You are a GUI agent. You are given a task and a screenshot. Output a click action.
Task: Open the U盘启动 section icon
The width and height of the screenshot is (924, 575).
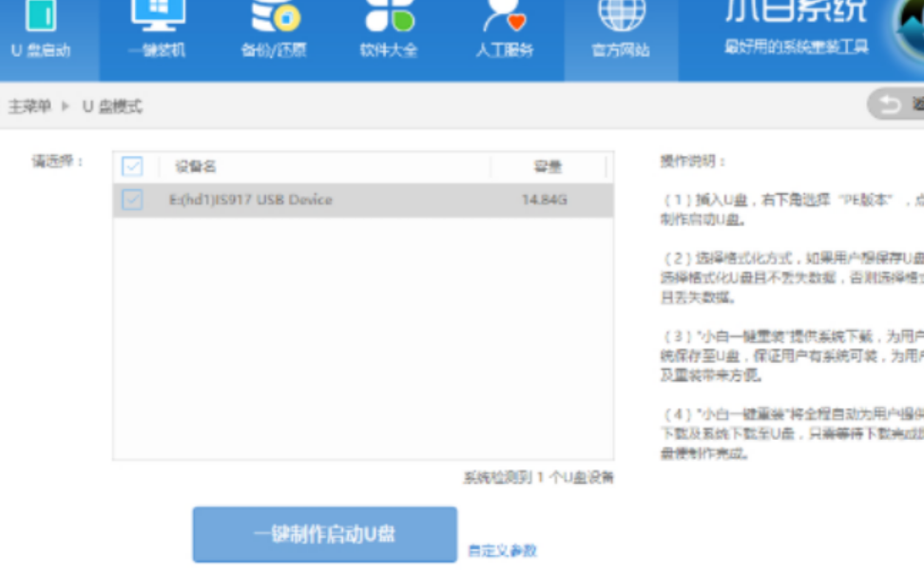39,15
